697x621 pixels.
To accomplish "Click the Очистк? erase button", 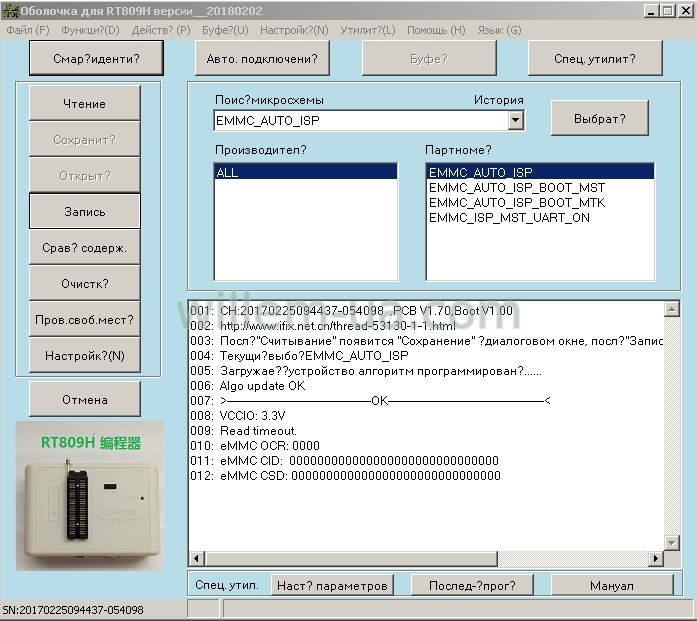I will [84, 283].
